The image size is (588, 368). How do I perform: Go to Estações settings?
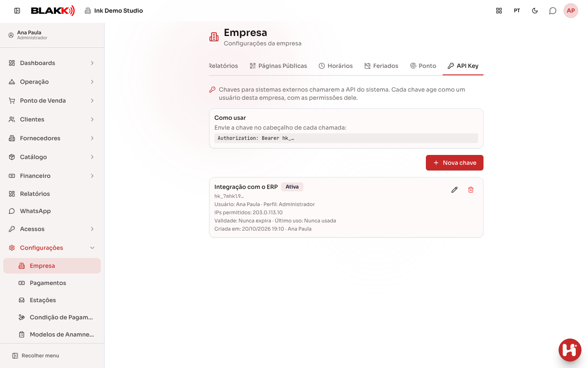click(52, 300)
